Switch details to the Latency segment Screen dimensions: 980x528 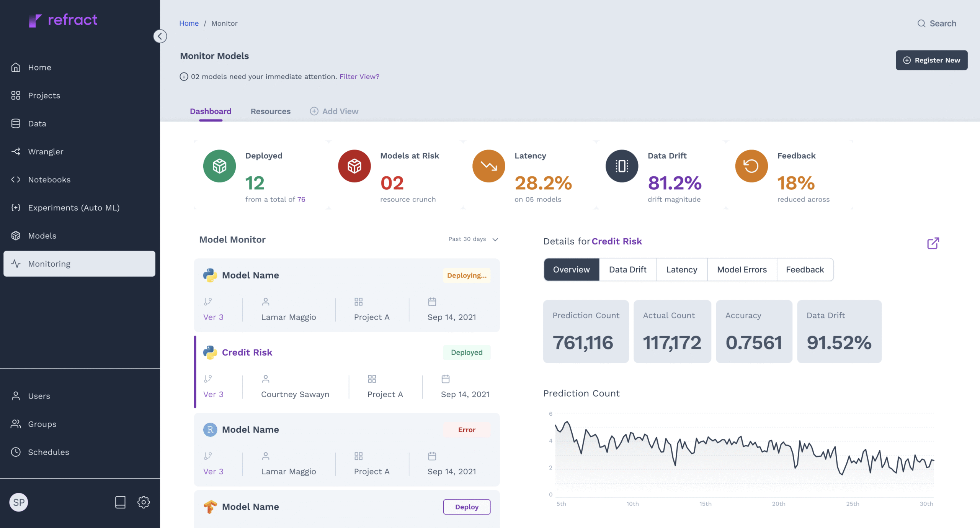pos(681,269)
